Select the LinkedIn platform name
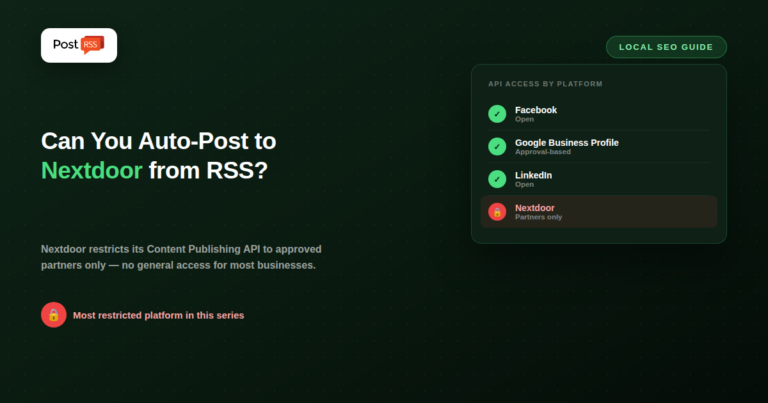The height and width of the screenshot is (403, 768). [533, 175]
